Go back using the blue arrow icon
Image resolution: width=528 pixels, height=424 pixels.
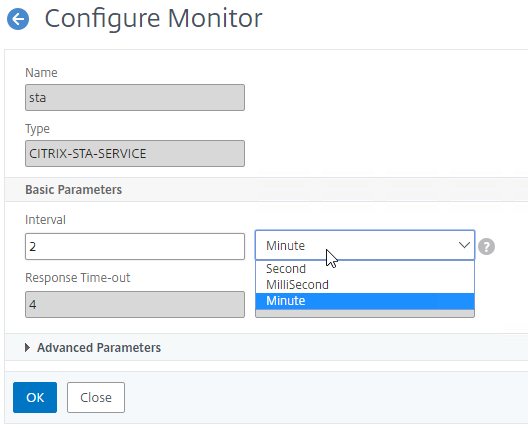point(18,19)
